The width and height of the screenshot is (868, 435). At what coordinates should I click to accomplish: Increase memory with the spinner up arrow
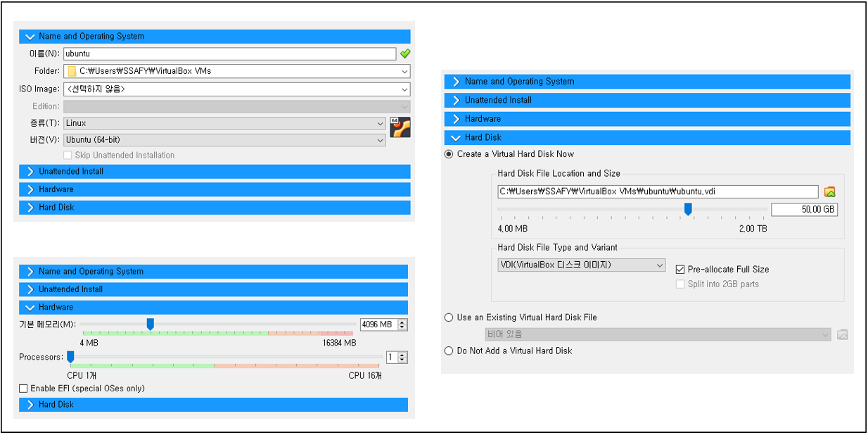pos(402,322)
